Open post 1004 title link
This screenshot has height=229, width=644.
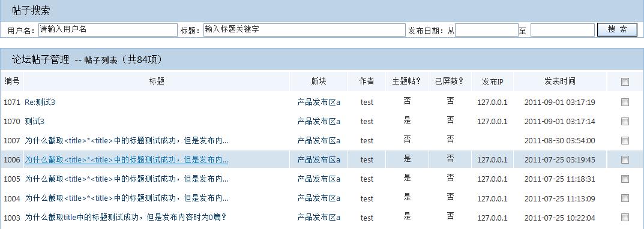coord(127,198)
